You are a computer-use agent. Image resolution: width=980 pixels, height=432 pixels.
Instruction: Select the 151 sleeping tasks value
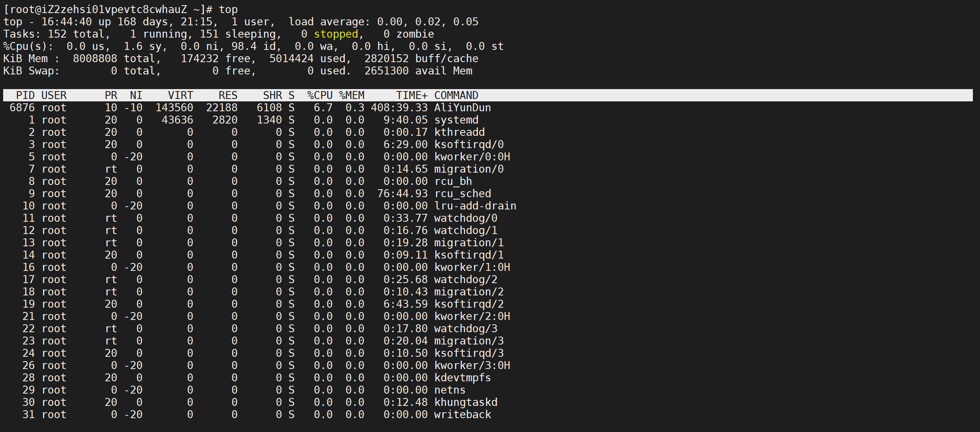[209, 34]
